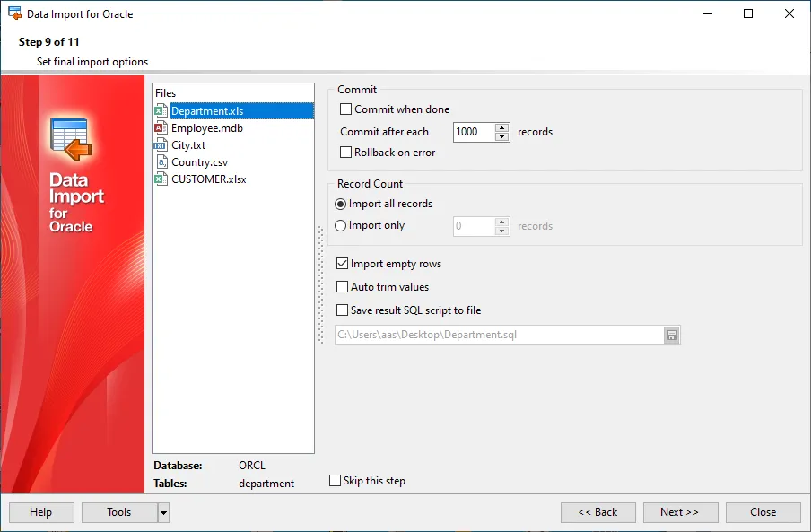Click the TXT icon beside City.txt

pos(161,145)
